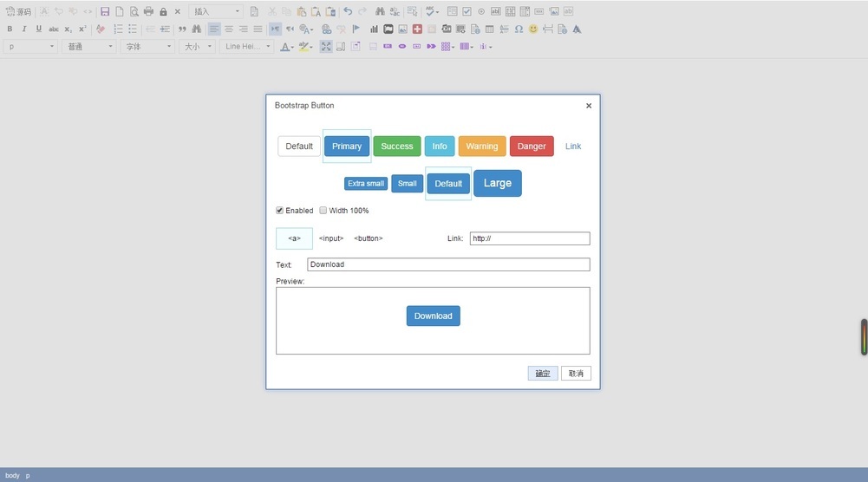Click the 源码 source button

pos(18,11)
